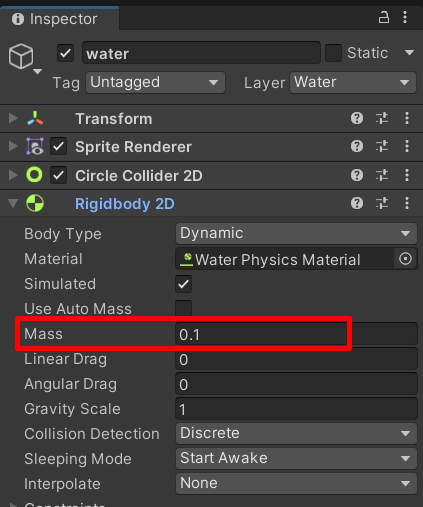Open the Layer Water dropdown

(x=353, y=82)
